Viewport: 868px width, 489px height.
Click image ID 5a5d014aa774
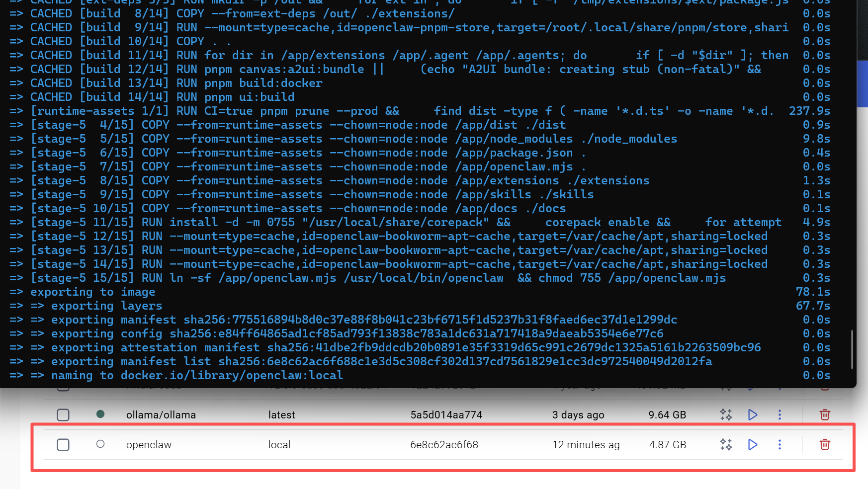point(446,415)
